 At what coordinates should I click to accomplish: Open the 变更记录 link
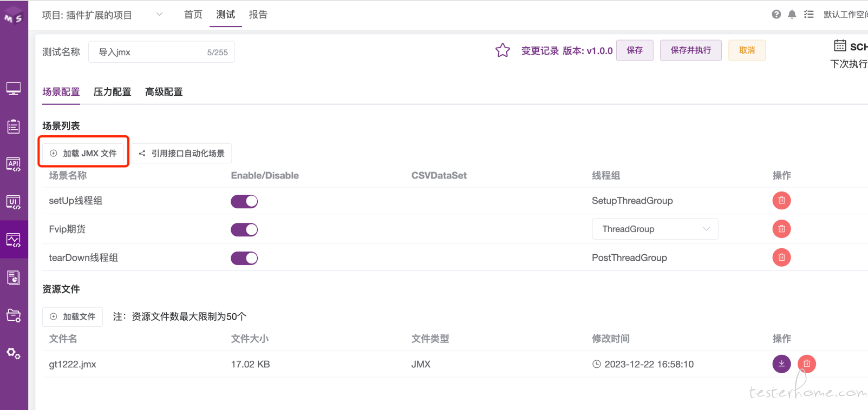[x=540, y=51]
